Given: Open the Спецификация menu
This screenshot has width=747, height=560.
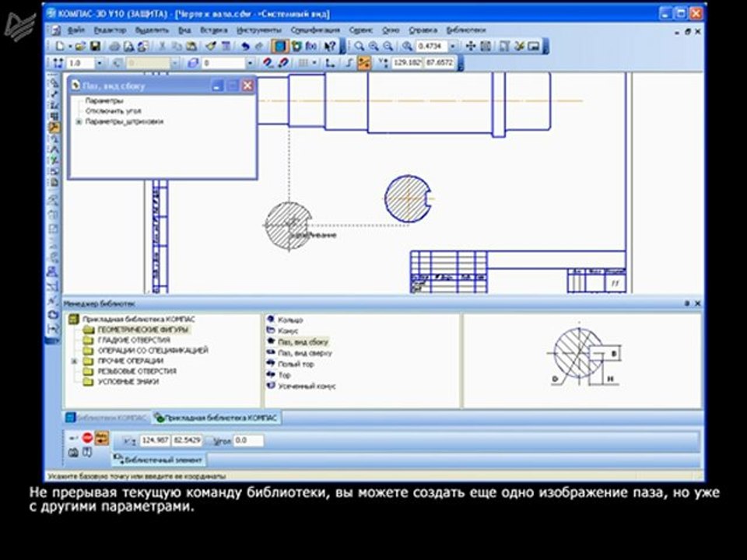Looking at the screenshot, I should pyautogui.click(x=315, y=30).
